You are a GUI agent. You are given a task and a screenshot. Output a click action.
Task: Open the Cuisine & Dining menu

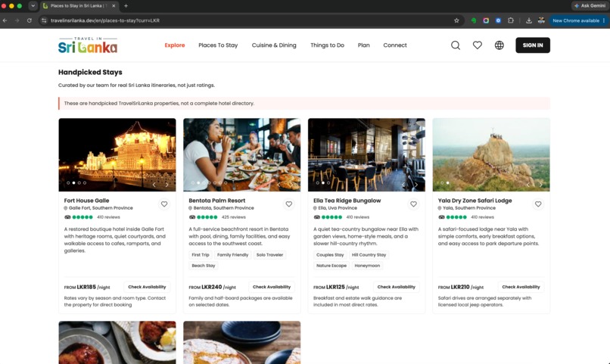[x=274, y=45]
